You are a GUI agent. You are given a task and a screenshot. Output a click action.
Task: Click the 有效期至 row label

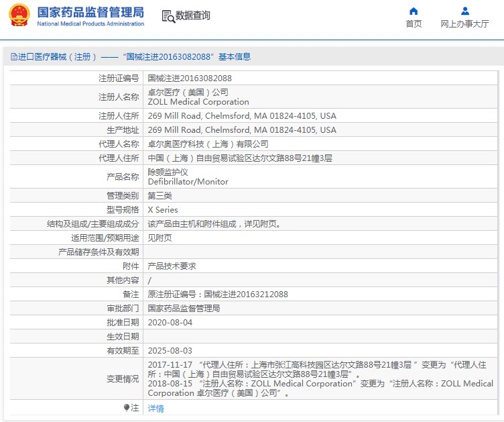click(123, 351)
